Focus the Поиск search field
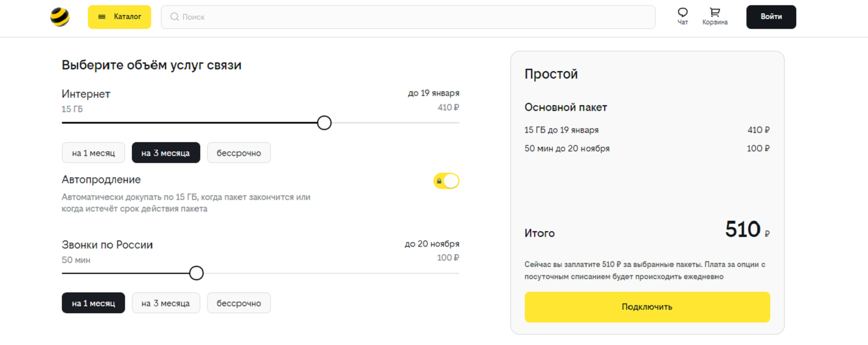Screen dimensions: 868x345 408,17
